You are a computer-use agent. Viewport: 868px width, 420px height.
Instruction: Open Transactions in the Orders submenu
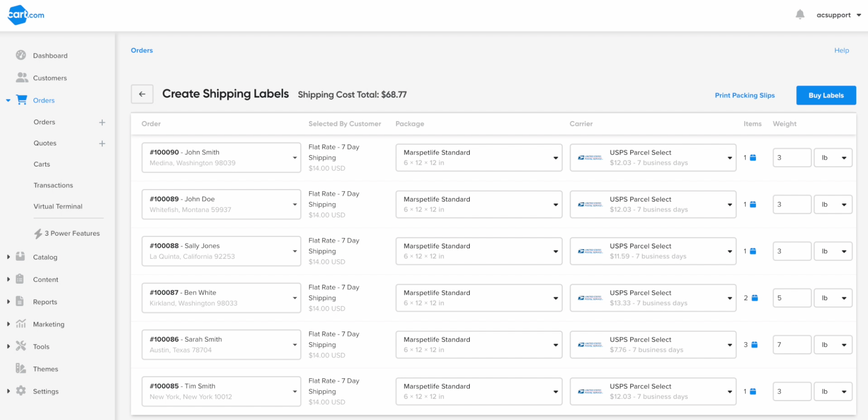(x=53, y=185)
